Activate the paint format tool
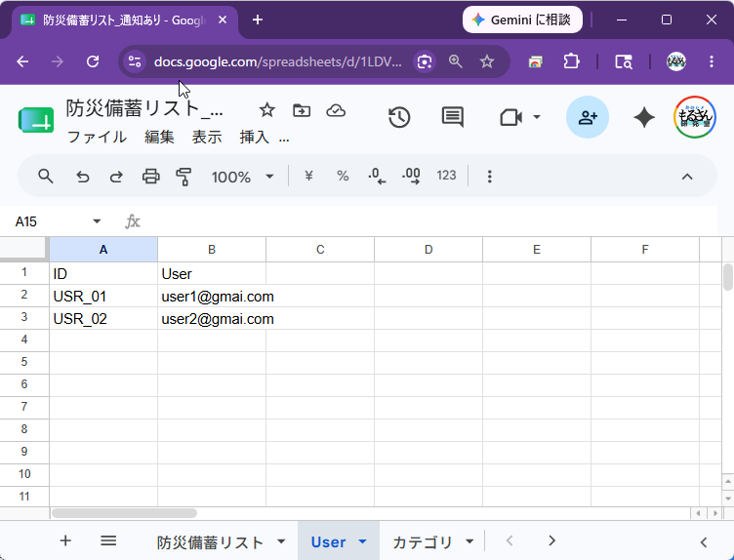 [183, 177]
